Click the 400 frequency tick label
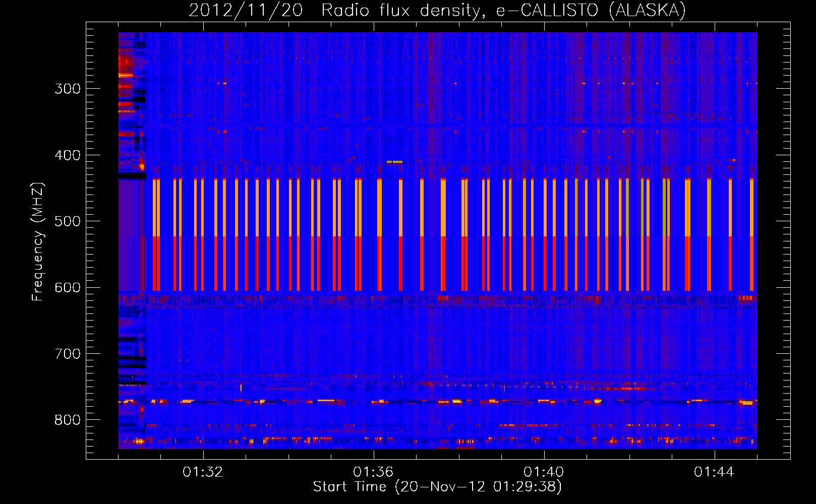The width and height of the screenshot is (816, 504). coord(68,155)
